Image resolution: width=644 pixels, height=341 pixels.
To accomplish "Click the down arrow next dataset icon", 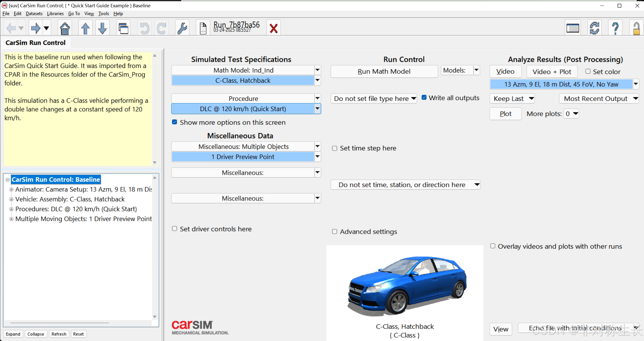I will tap(102, 28).
